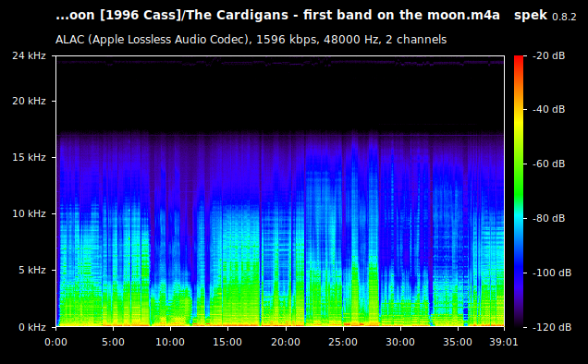This screenshot has height=364, width=588.
Task: Click the '15 kHz' frequency axis label
Action: pyautogui.click(x=29, y=157)
